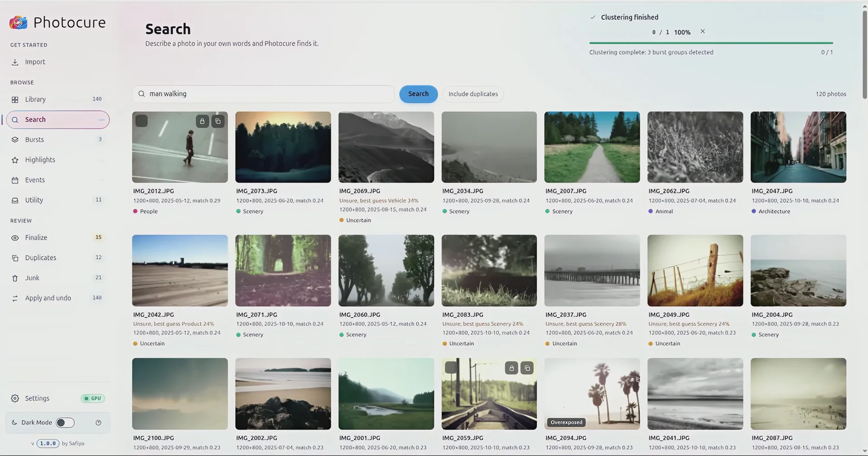
Task: Click the lock icon on IMG_2012.JPG
Action: pyautogui.click(x=202, y=121)
